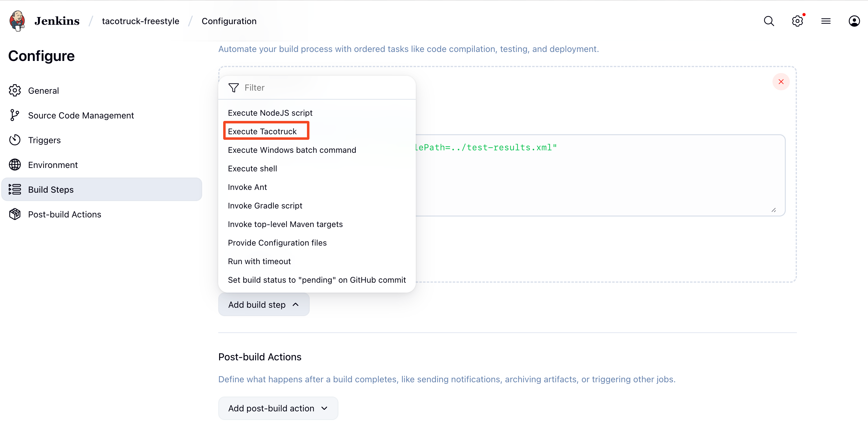Open the user account profile icon
868x433 pixels.
(x=854, y=21)
